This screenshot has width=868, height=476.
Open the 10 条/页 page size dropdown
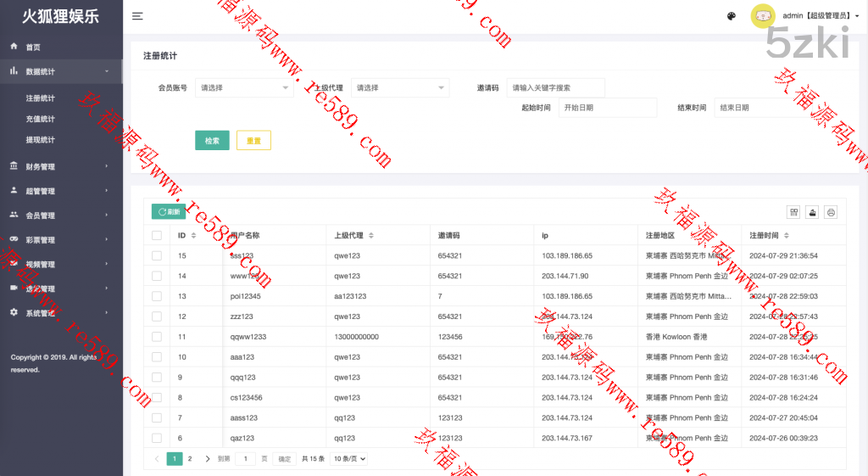(348, 459)
